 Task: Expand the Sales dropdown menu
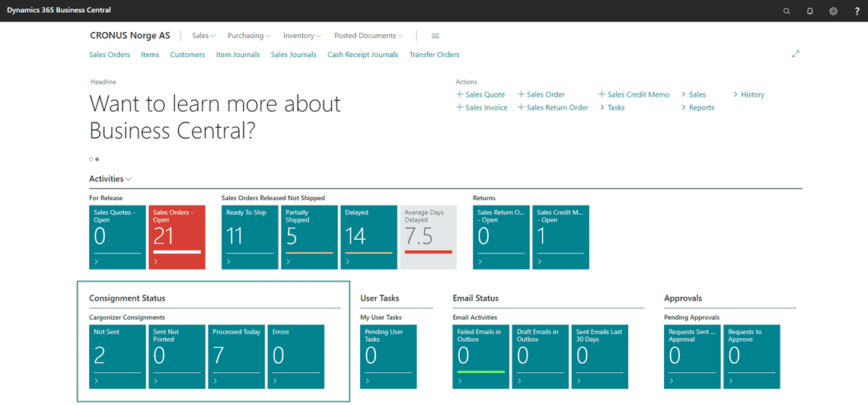pyautogui.click(x=204, y=36)
